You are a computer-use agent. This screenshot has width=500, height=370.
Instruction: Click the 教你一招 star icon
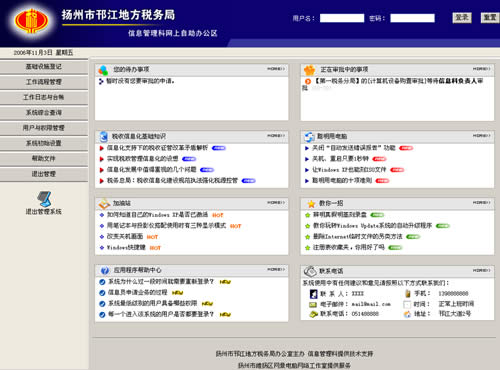pyautogui.click(x=311, y=204)
